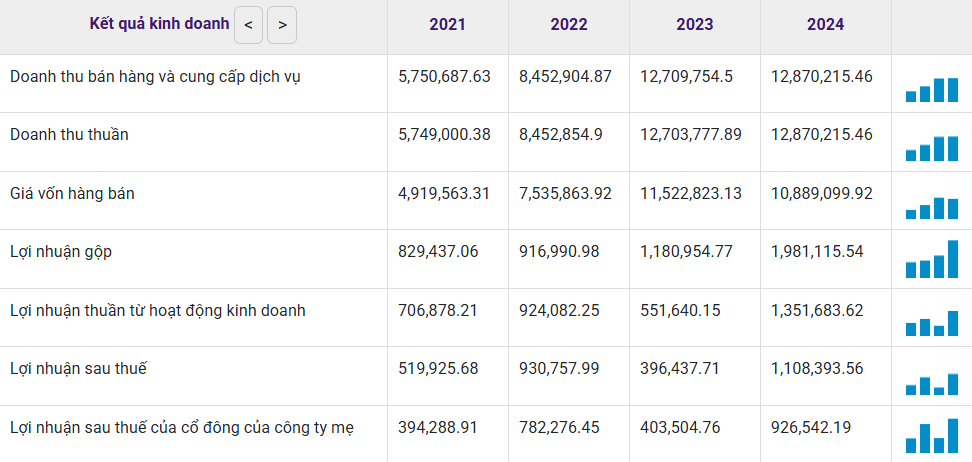Viewport: 972px width, 462px height.
Task: Select value 519,925.68
Action: (x=438, y=368)
